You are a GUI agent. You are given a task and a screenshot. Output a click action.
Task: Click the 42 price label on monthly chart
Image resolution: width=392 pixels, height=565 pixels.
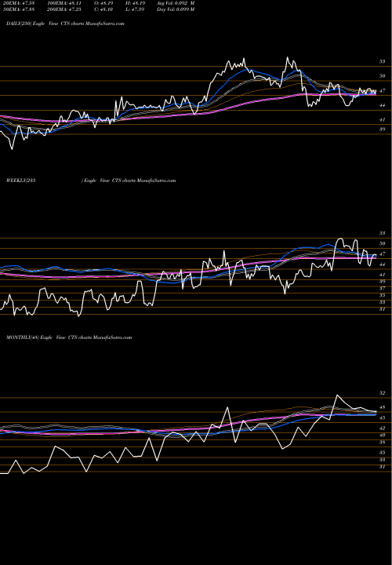point(382,428)
